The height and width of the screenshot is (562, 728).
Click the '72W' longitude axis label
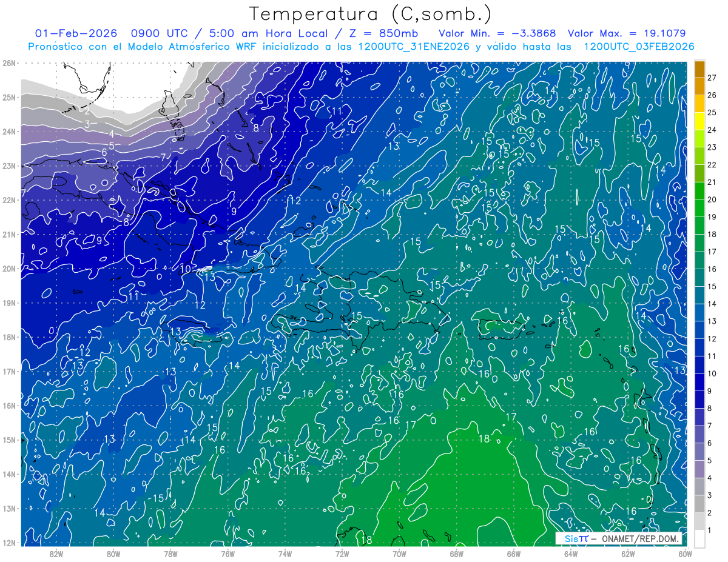point(342,554)
